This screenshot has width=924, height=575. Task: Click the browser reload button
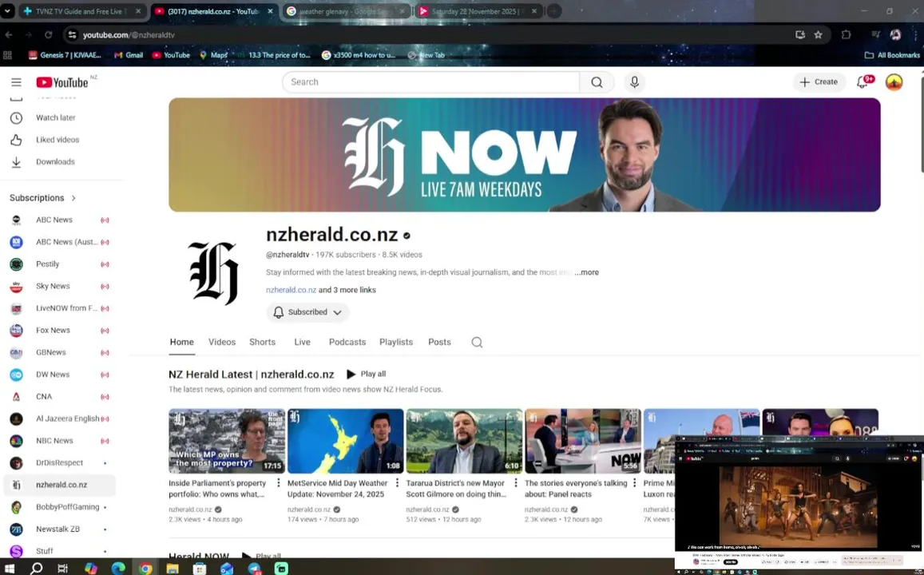(x=49, y=35)
